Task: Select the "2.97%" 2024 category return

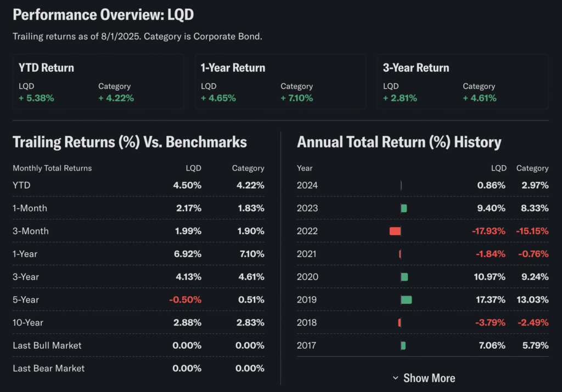Action: coord(535,185)
